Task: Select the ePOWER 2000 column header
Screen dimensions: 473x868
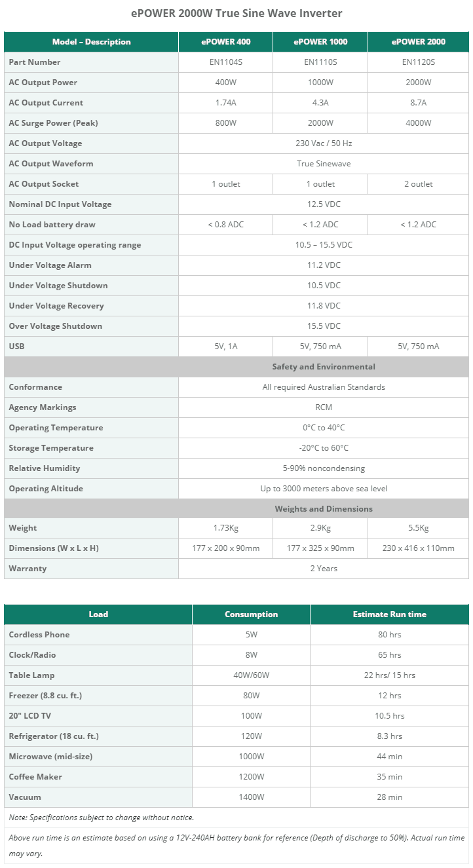Action: point(418,42)
